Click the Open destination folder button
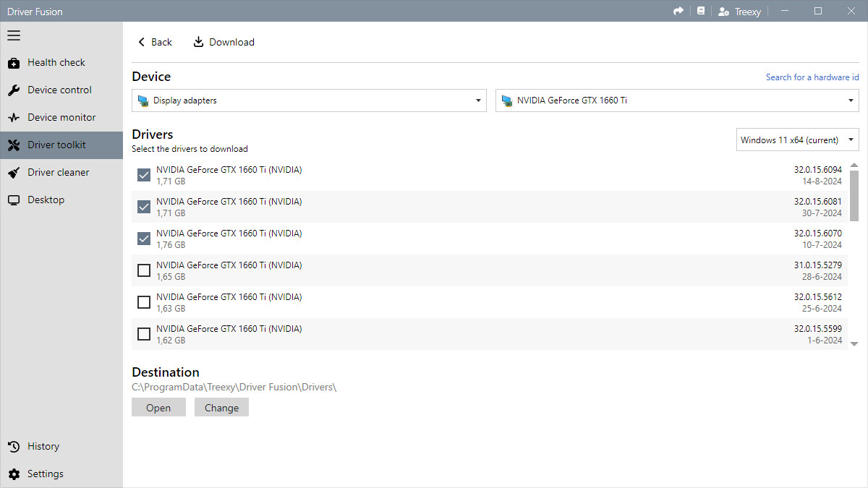This screenshot has width=868, height=488. [158, 408]
